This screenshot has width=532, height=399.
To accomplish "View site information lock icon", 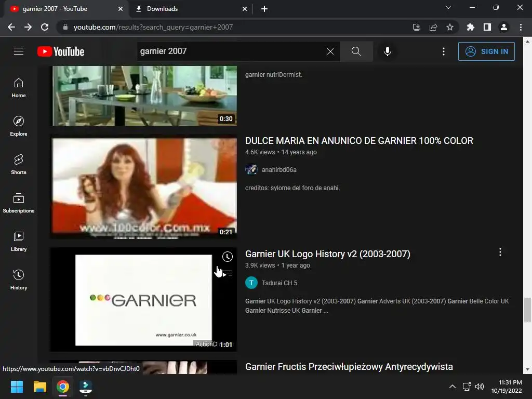I will (65, 27).
